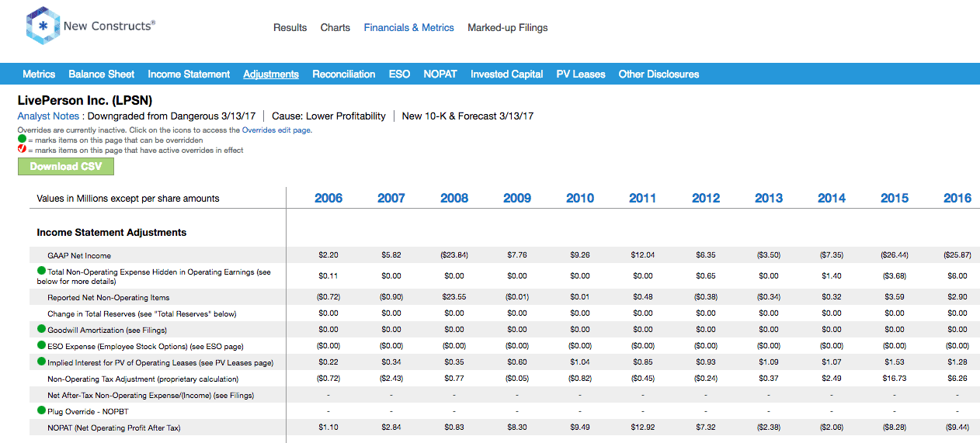This screenshot has width=980, height=443.
Task: Click New 10-K & Forecast 3/13/17 text
Action: point(467,116)
